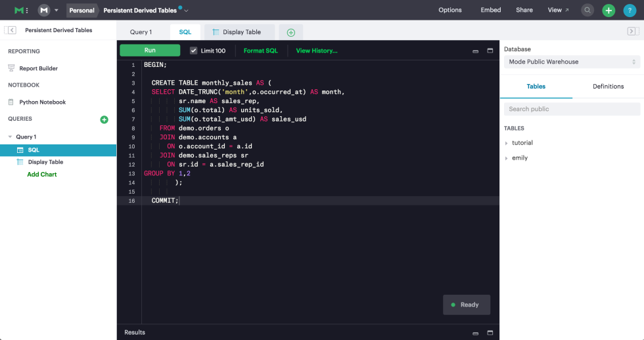The width and height of the screenshot is (644, 340).
Task: Open Report Builder
Action: click(38, 68)
